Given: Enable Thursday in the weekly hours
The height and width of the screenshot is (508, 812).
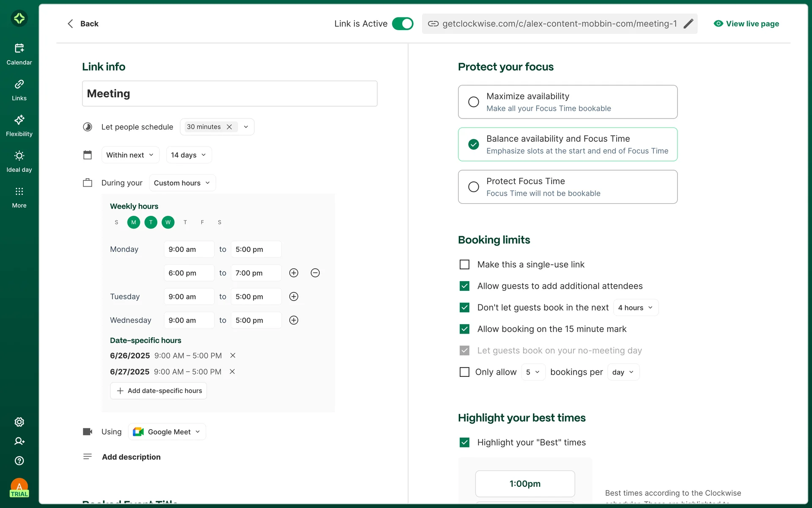Looking at the screenshot, I should click(185, 222).
